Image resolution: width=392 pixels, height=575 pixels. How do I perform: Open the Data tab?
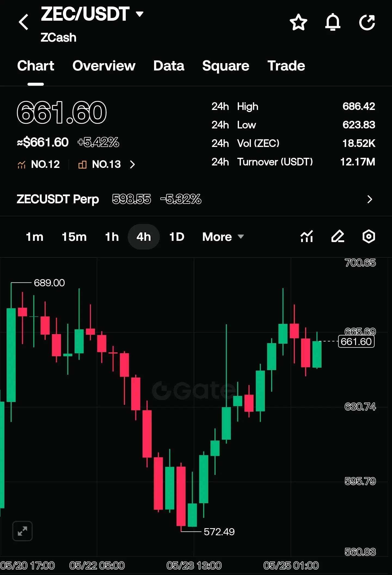tap(169, 66)
